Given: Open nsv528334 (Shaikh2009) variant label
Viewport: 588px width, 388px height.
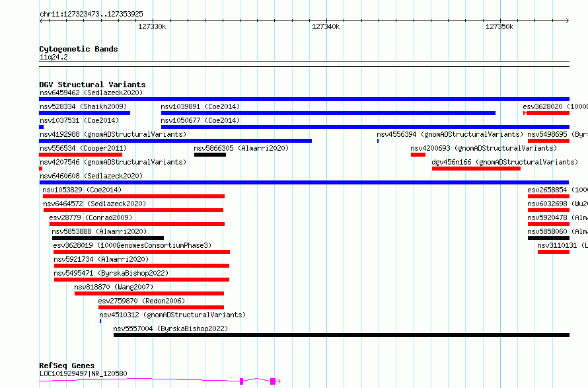Looking at the screenshot, I should tap(83, 106).
